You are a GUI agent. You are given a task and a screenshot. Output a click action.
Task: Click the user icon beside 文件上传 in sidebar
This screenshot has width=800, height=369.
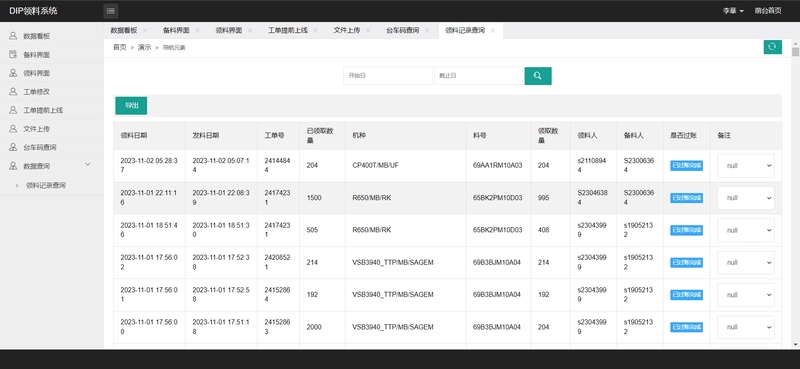coord(13,129)
